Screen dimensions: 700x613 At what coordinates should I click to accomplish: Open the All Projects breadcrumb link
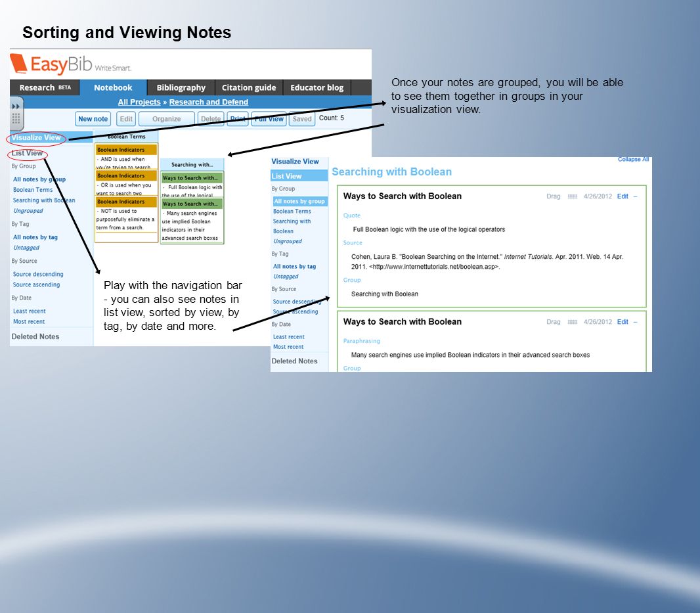click(139, 102)
